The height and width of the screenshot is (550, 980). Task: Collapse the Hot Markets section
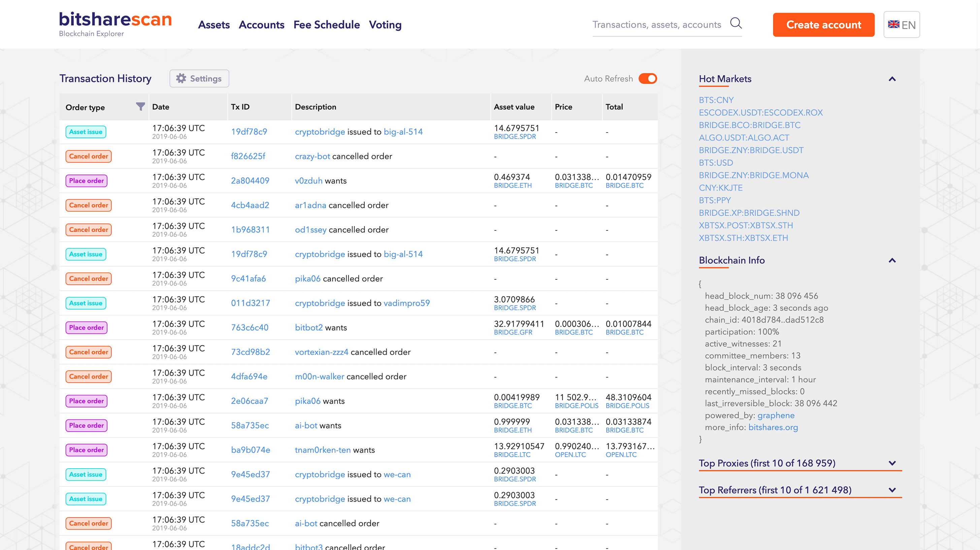892,79
